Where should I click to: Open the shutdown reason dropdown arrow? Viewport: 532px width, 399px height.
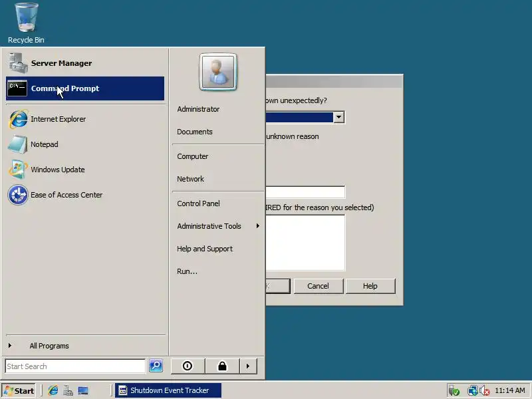pyautogui.click(x=339, y=118)
